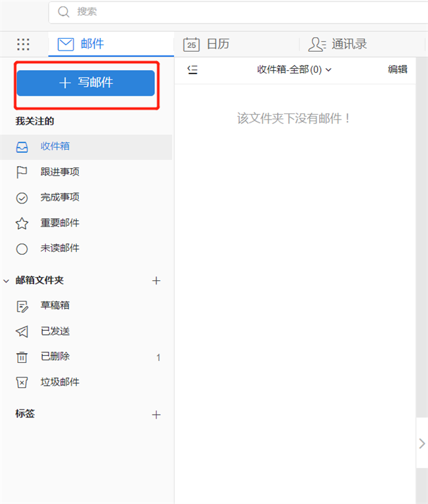Open the 收件箱 folder

click(86, 147)
